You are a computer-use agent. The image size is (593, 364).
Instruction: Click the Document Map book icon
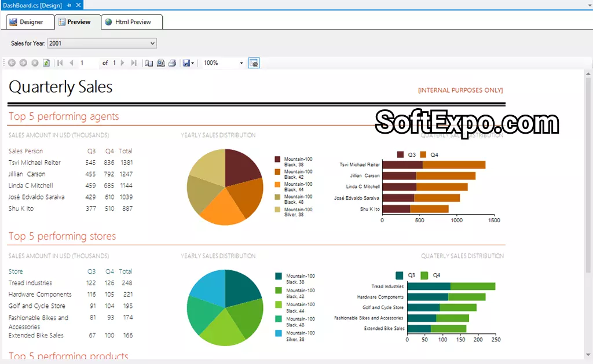[149, 63]
